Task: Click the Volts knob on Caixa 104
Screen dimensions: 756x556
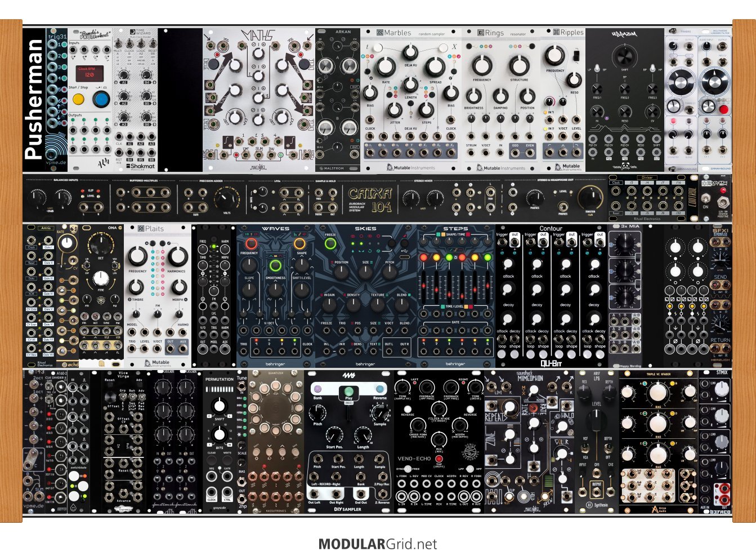Action: [226, 198]
